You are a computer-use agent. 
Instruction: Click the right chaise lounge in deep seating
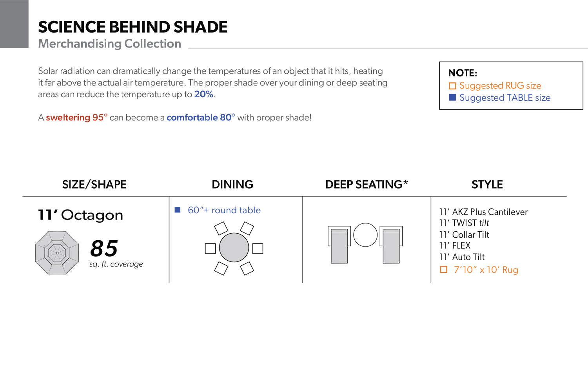pos(391,245)
